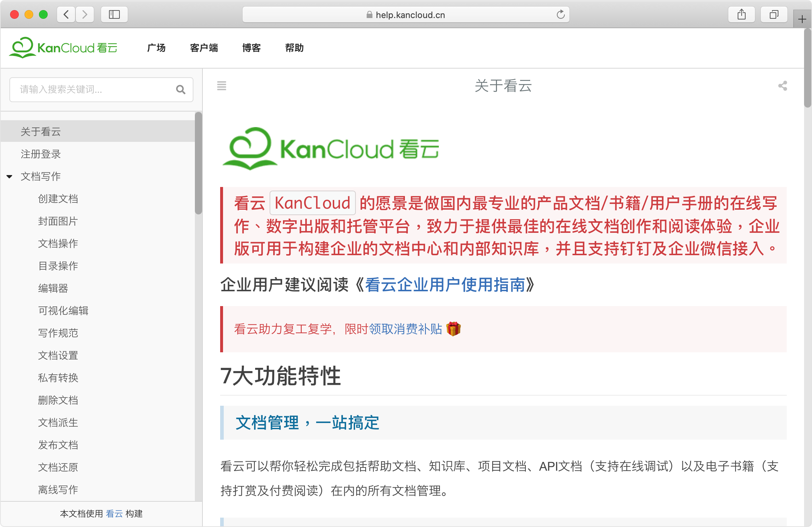Screen dimensions: 812x527
Task: Reload the page with refresh icon
Action: 560,14
